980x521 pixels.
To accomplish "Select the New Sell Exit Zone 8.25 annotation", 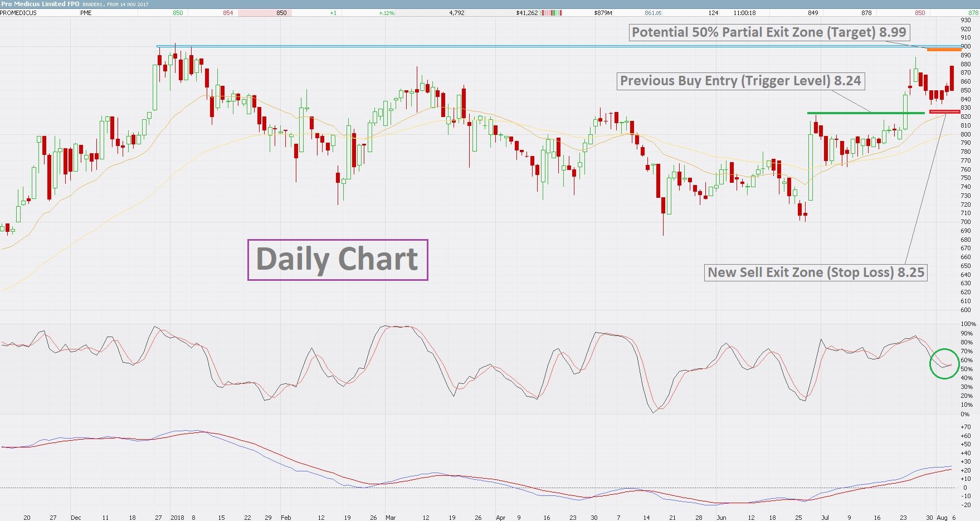I will tap(816, 272).
